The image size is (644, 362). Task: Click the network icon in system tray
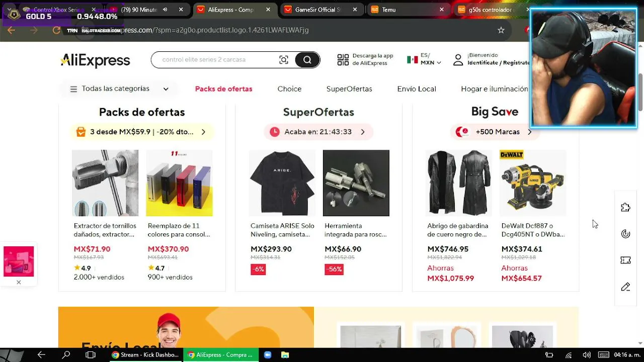(x=569, y=355)
